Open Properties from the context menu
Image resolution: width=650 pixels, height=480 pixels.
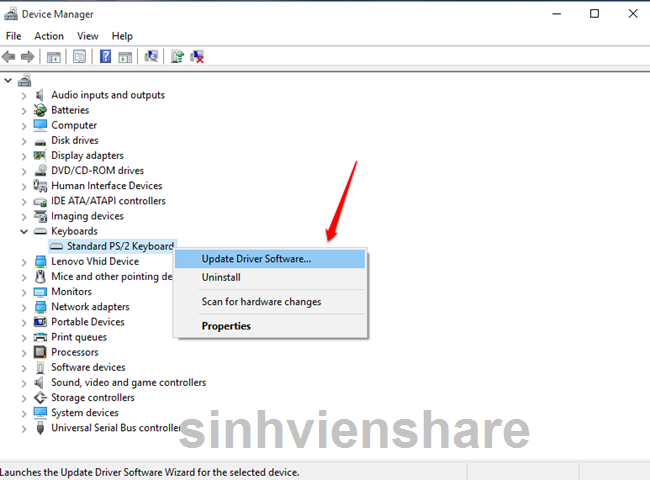[x=226, y=326]
